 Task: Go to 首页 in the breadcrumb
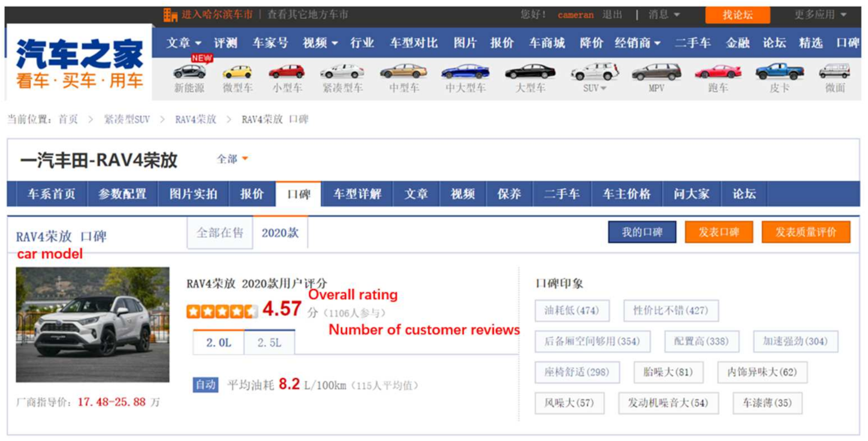68,119
